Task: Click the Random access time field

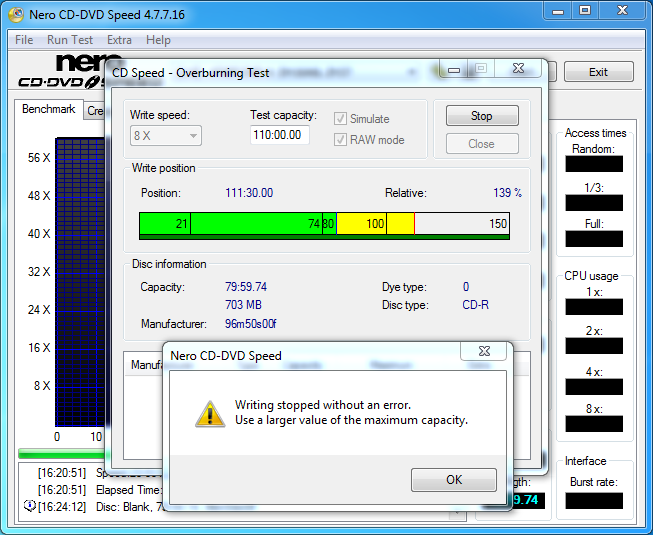Action: 594,164
